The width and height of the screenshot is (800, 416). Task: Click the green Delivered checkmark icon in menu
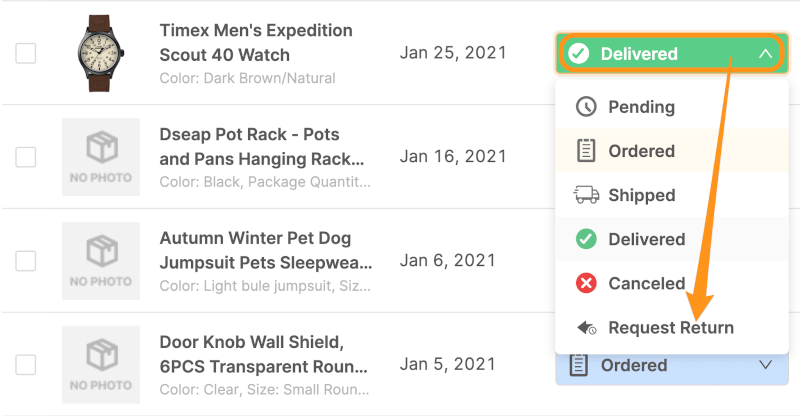(x=586, y=239)
